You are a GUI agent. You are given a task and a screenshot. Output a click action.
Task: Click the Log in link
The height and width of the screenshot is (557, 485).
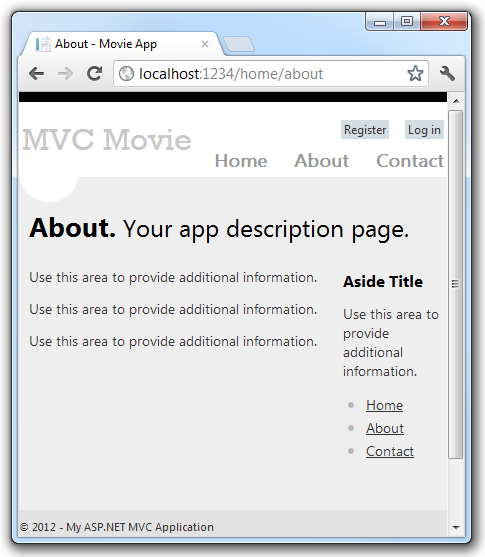[x=424, y=130]
